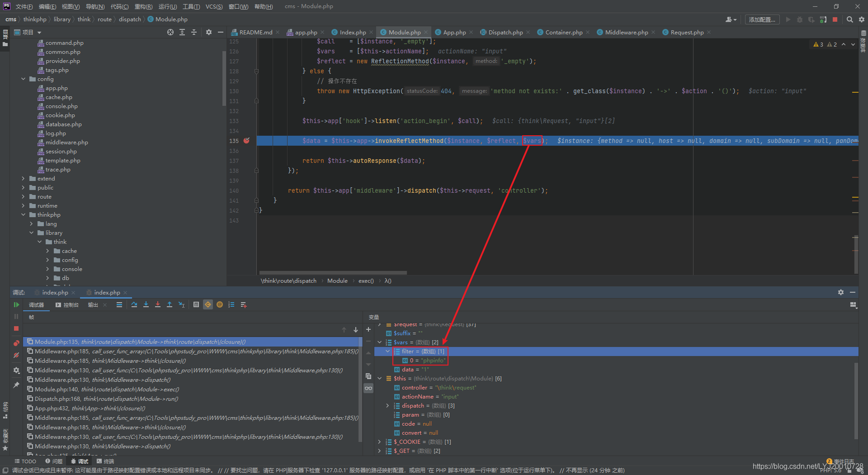Click the 添加配置 add configuration button
Image resolution: width=868 pixels, height=475 pixels.
coord(762,19)
